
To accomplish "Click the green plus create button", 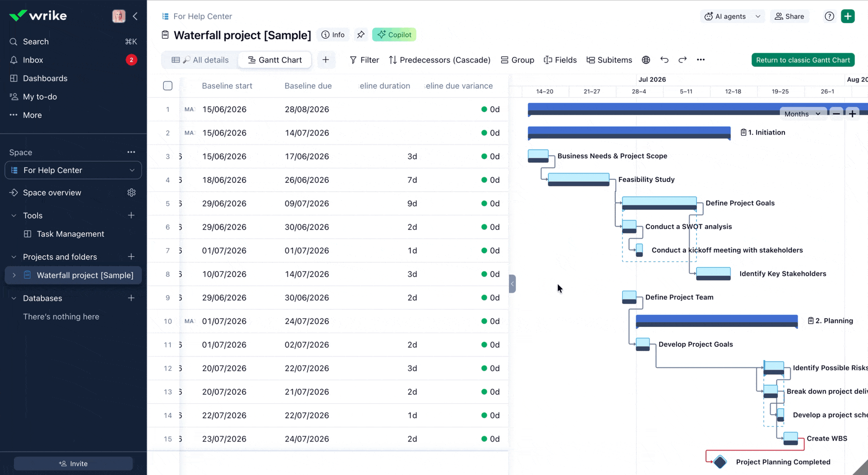I will click(848, 16).
